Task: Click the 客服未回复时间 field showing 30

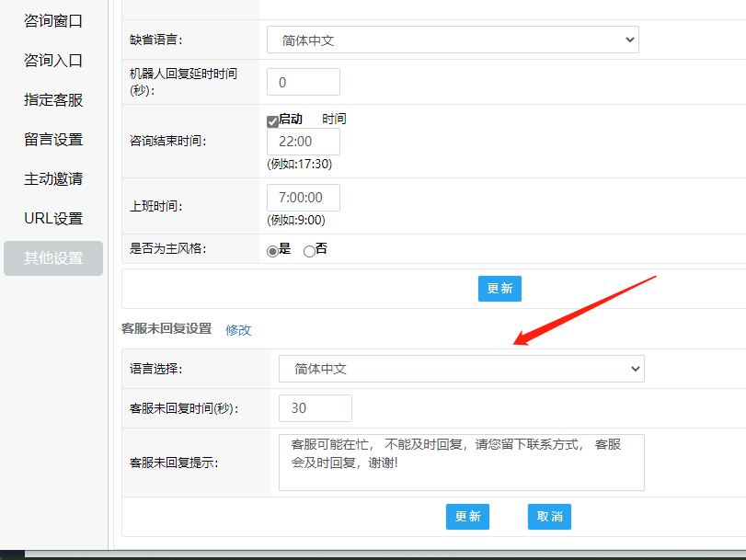Action: click(315, 408)
